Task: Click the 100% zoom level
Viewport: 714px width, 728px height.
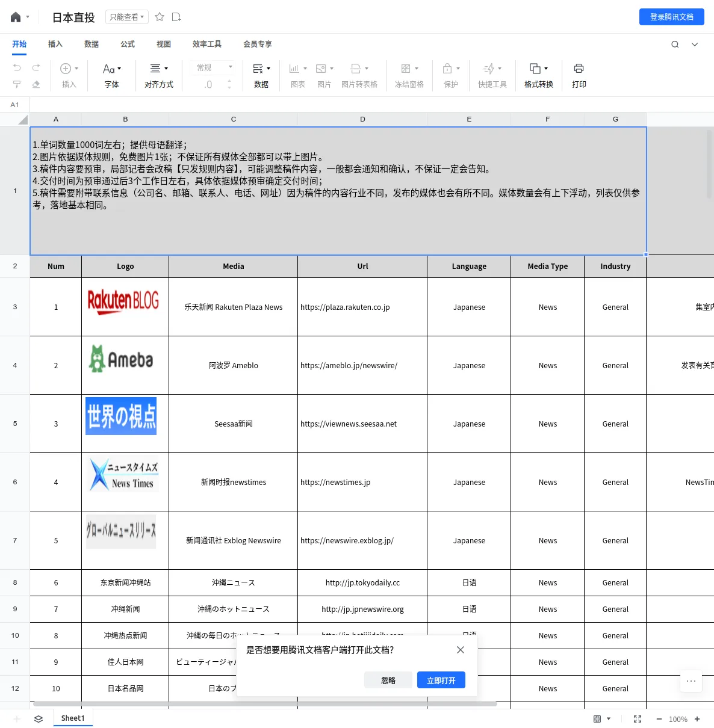Action: click(678, 719)
